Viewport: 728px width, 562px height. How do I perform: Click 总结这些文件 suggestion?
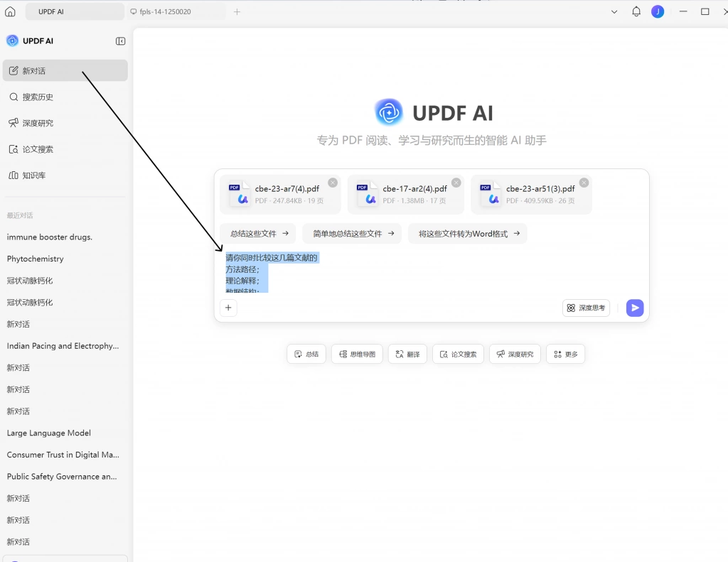pos(259,234)
